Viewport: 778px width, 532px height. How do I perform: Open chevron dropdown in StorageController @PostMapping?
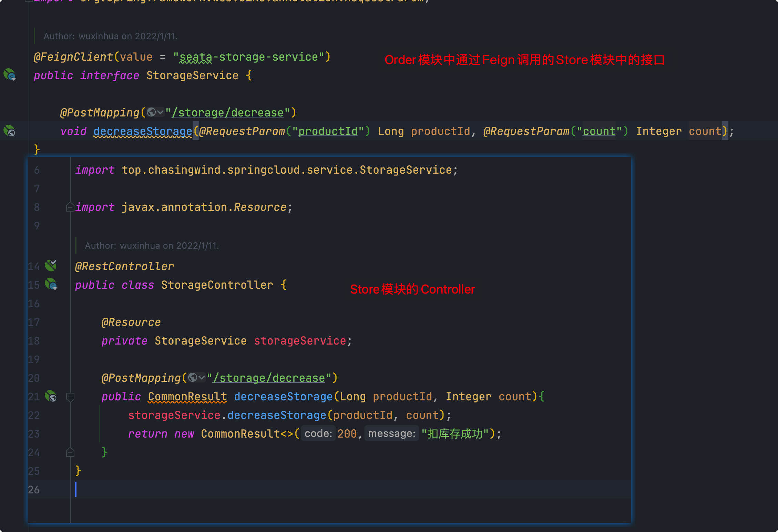[x=202, y=378]
